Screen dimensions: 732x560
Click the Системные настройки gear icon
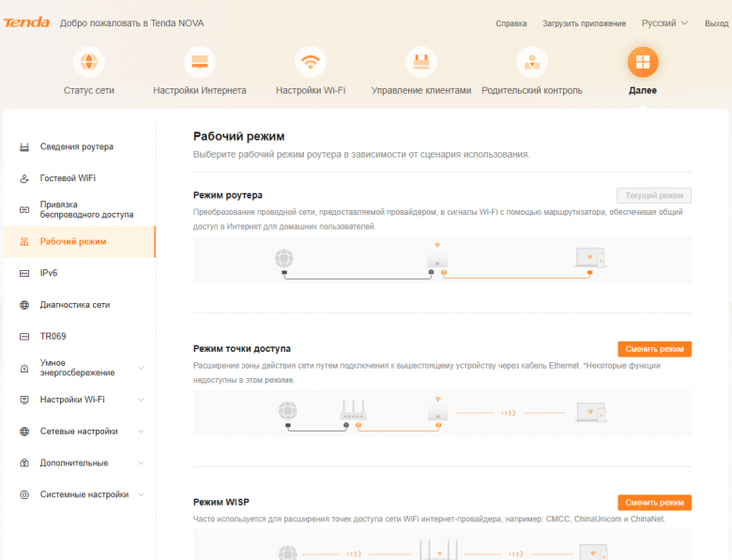pos(24,494)
